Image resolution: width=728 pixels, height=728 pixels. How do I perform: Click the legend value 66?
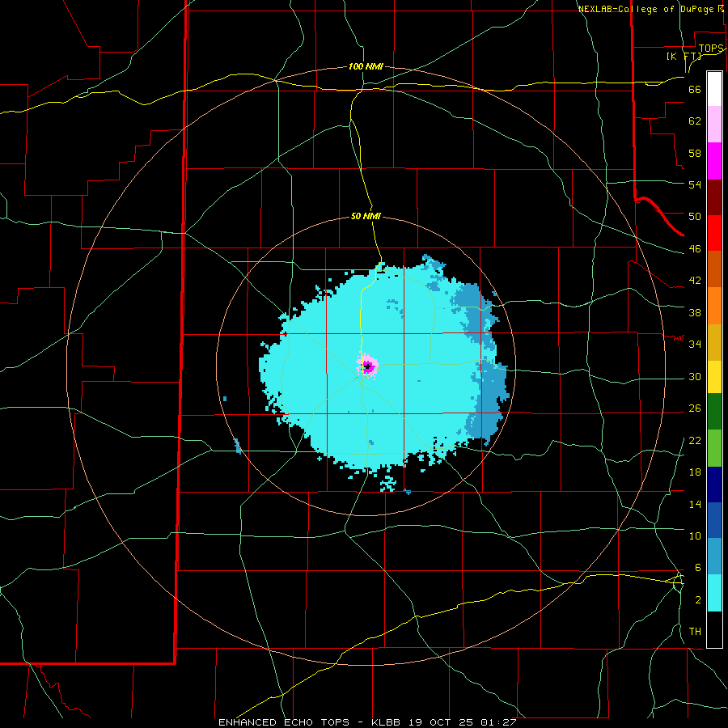pyautogui.click(x=695, y=89)
